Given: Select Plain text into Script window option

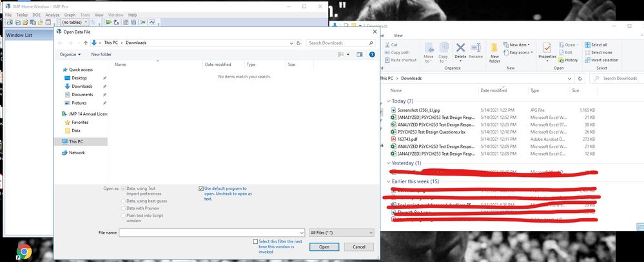Looking at the screenshot, I should pyautogui.click(x=124, y=216).
